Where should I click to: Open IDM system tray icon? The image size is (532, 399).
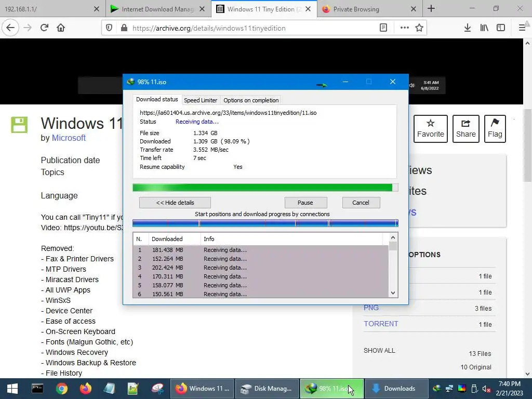[x=436, y=389]
